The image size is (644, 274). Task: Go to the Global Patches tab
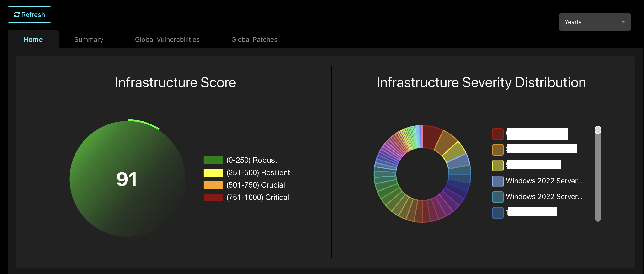point(254,39)
